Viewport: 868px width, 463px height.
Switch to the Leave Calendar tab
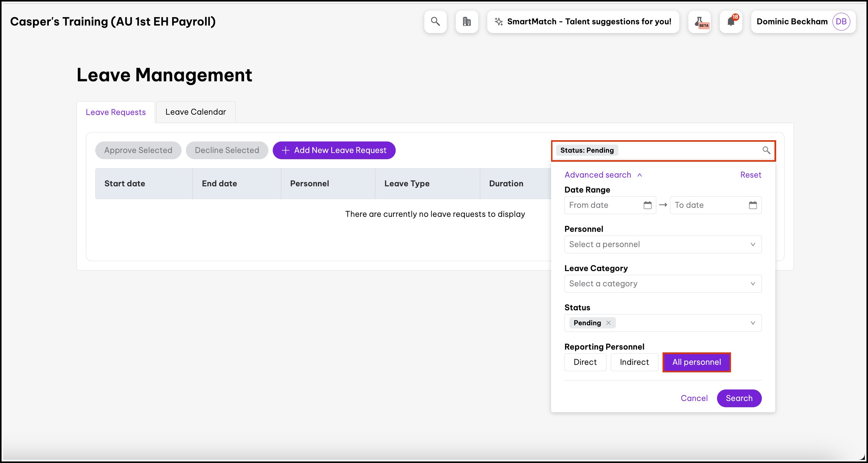tap(196, 112)
